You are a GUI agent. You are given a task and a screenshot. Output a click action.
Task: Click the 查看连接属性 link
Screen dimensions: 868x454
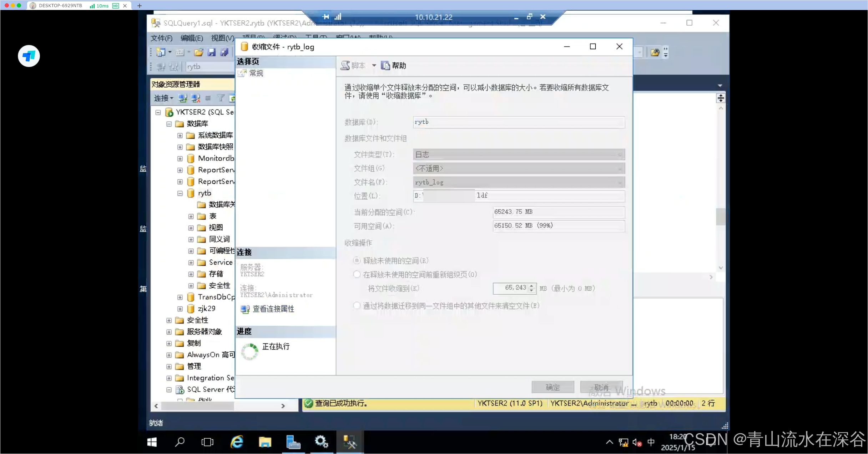click(273, 309)
